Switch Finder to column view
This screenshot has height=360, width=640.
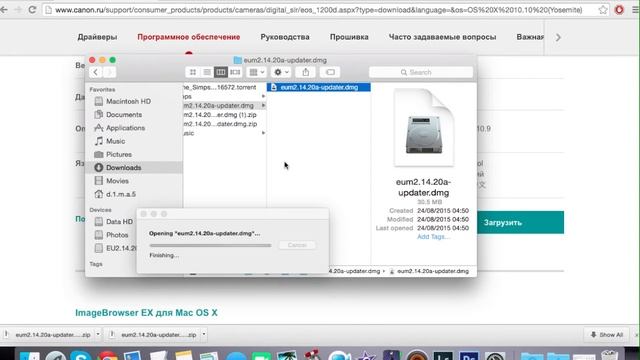221,72
